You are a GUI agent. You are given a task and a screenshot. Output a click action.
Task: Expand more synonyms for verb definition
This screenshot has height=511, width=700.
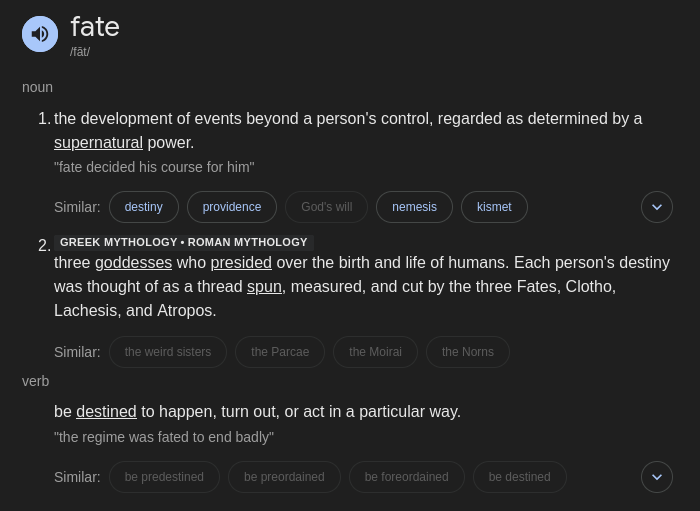tap(656, 477)
